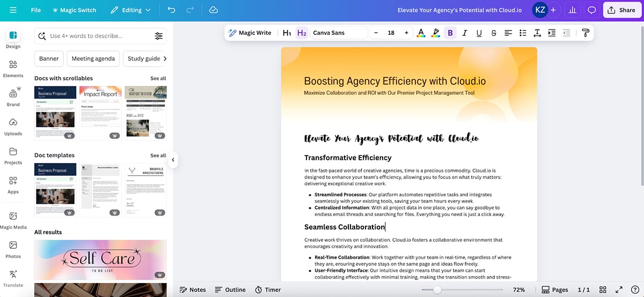The width and height of the screenshot is (644, 297).
Task: Open the Projects sidebar tab
Action: (x=13, y=155)
